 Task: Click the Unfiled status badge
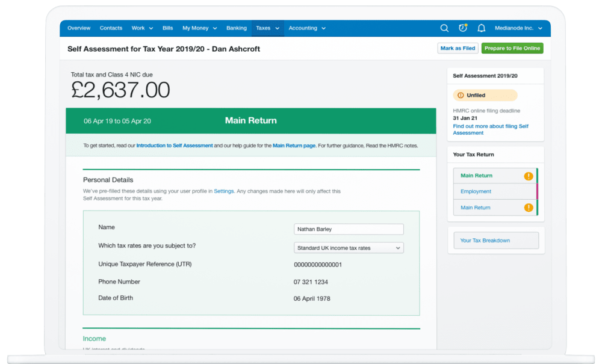click(485, 95)
